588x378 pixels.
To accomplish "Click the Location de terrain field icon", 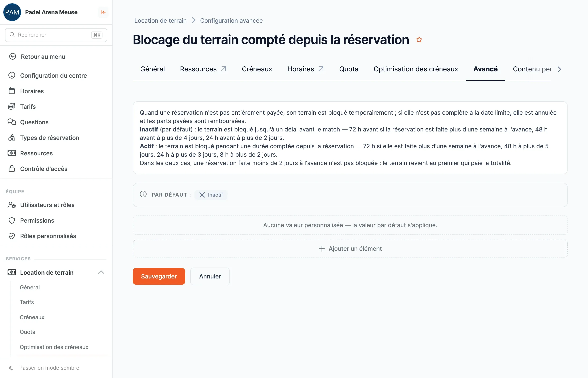I will 12,272.
